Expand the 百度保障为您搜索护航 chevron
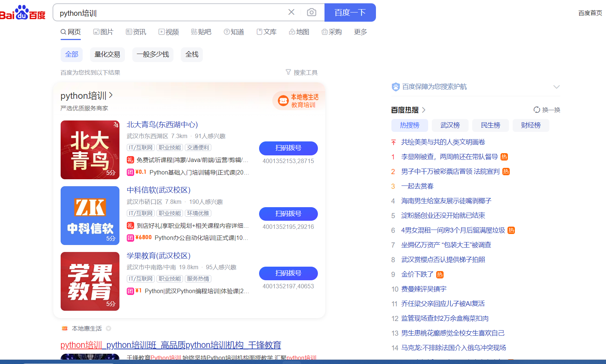The height and width of the screenshot is (364, 606). [556, 87]
